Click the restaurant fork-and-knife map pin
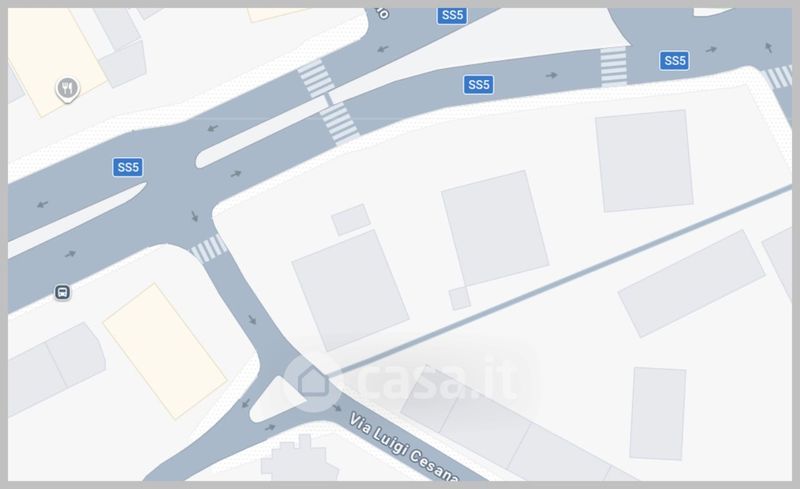 (x=67, y=89)
